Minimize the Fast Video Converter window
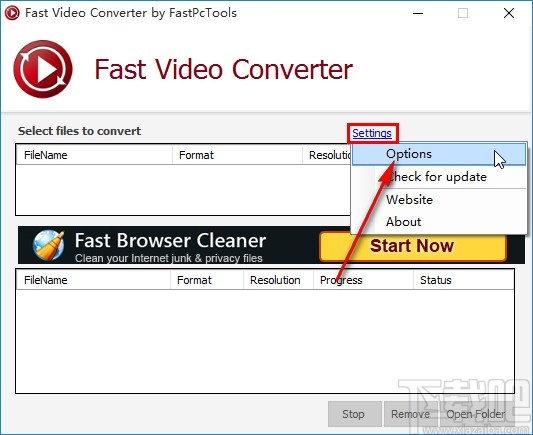This screenshot has width=533, height=435. tap(418, 14)
